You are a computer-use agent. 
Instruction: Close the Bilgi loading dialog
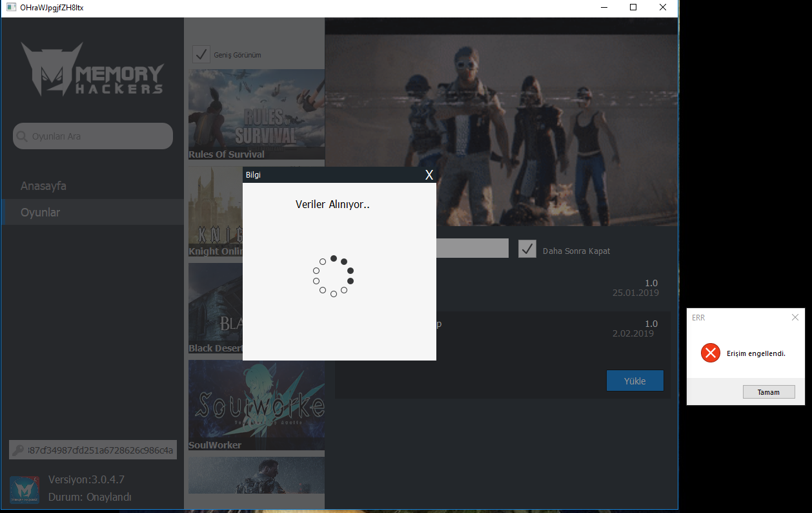[429, 175]
